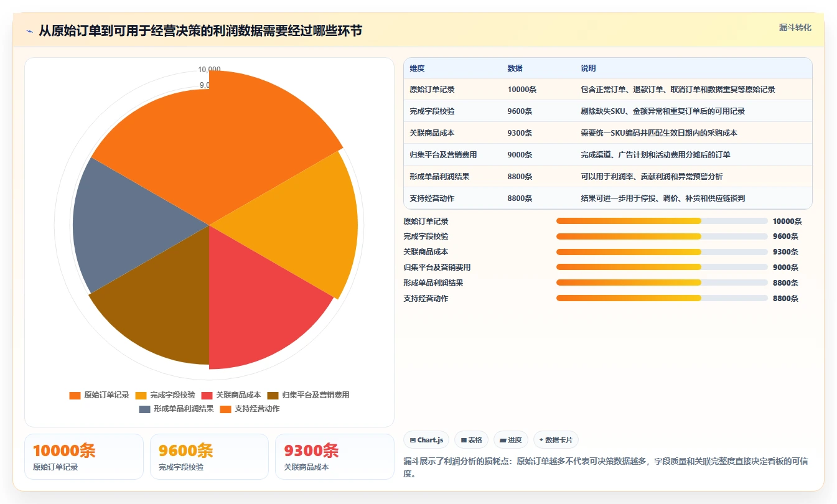
Task: Click the chart title heading text
Action: (x=200, y=31)
